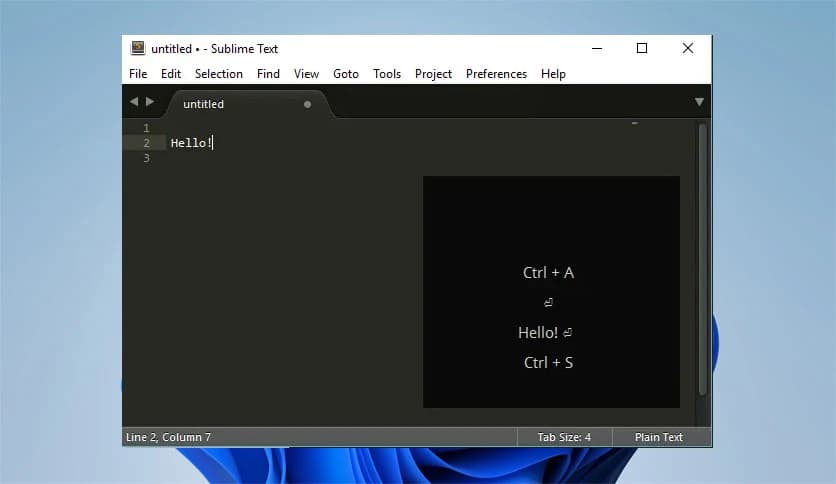
Task: Open the Help menu
Action: click(x=553, y=74)
